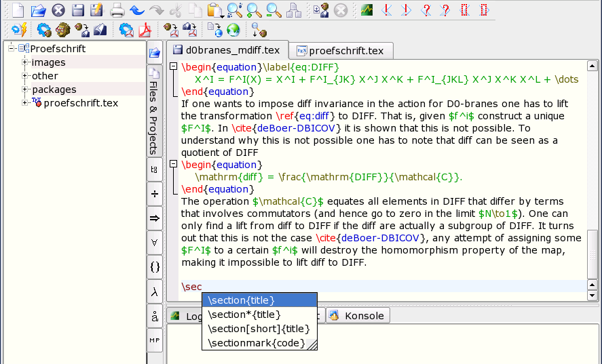Jump to the next LaTeX error
Screen dimensions: 602x364
coord(406,10)
